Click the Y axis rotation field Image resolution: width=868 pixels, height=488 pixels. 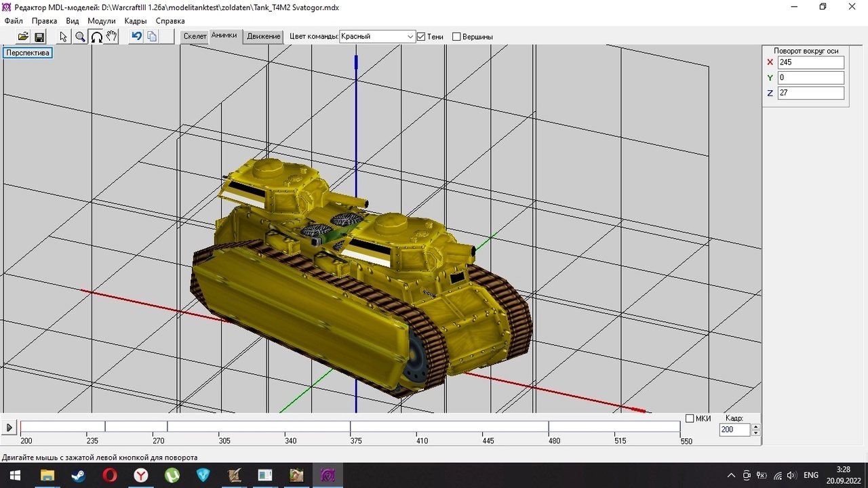(811, 78)
